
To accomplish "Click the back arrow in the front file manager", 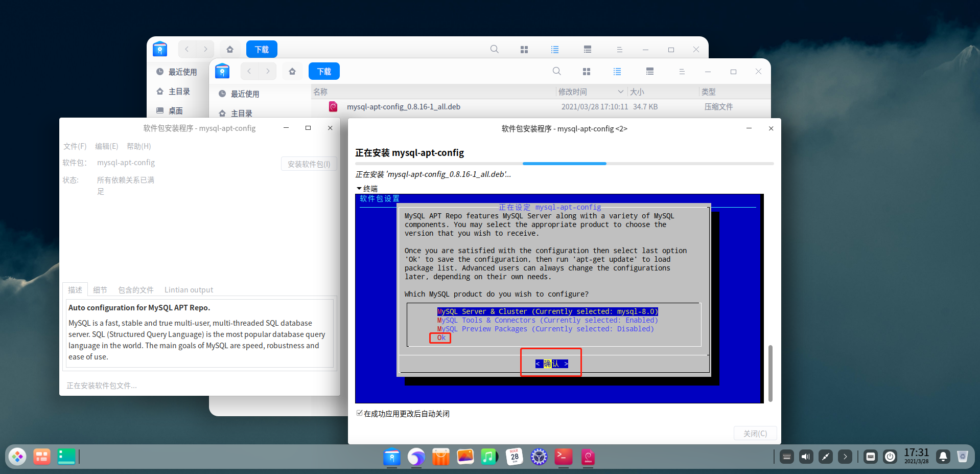I will (249, 72).
